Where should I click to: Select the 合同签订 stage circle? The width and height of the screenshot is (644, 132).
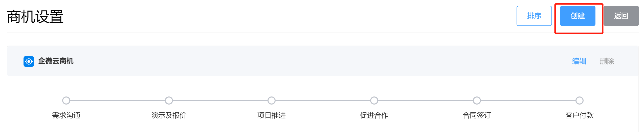point(477,101)
